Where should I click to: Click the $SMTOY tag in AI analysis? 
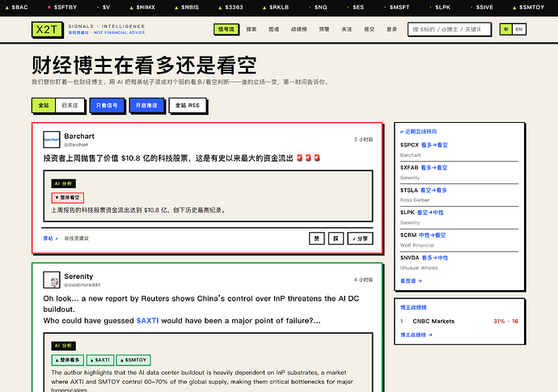tap(133, 360)
